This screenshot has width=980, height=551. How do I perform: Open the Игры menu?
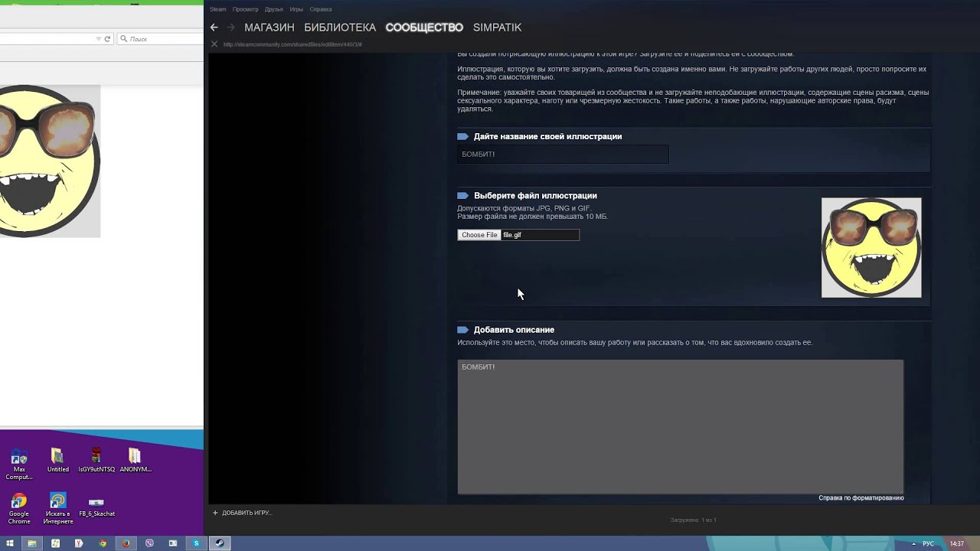point(296,9)
